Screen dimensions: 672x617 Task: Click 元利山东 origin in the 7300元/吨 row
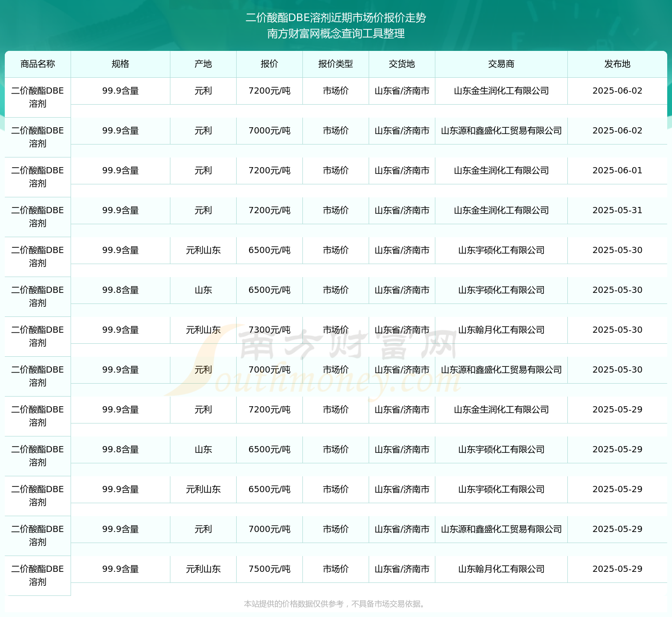click(x=203, y=330)
